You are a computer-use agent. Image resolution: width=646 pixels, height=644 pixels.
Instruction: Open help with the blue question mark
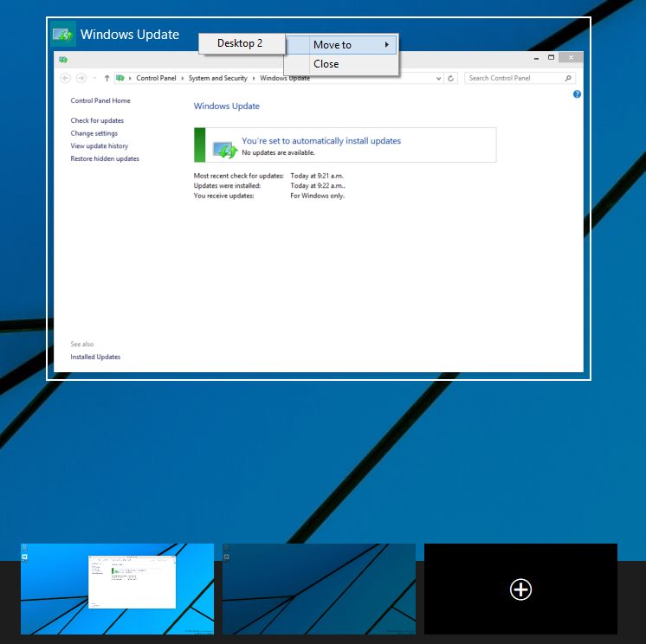(577, 93)
